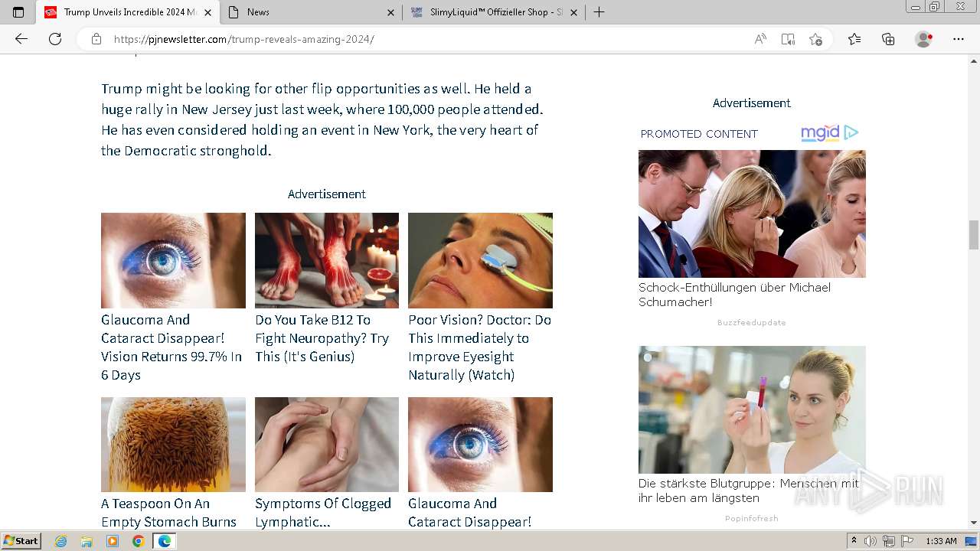
Task: Open Collections panel
Action: (x=888, y=39)
